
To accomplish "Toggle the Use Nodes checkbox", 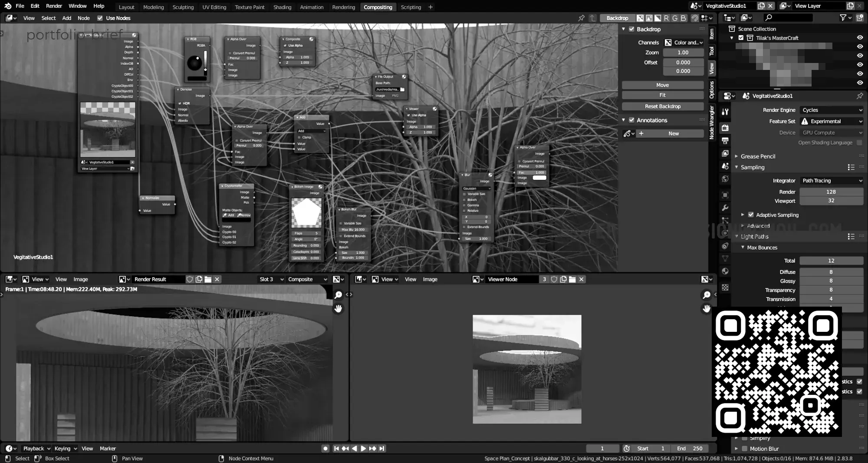I will [x=100, y=18].
